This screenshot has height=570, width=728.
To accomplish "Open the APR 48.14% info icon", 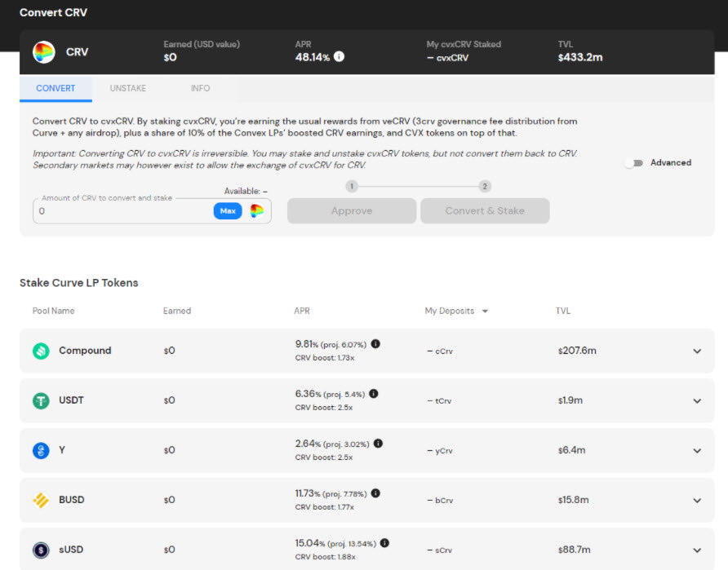I will (340, 56).
